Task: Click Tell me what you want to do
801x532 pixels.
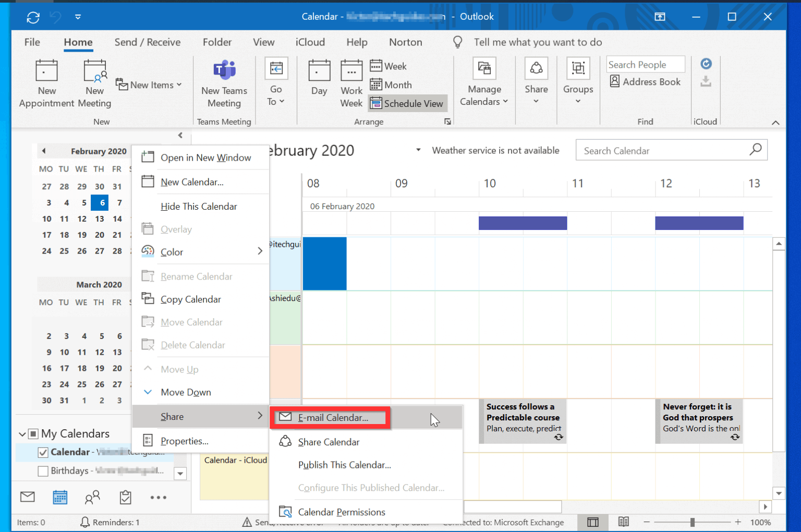Action: point(538,42)
